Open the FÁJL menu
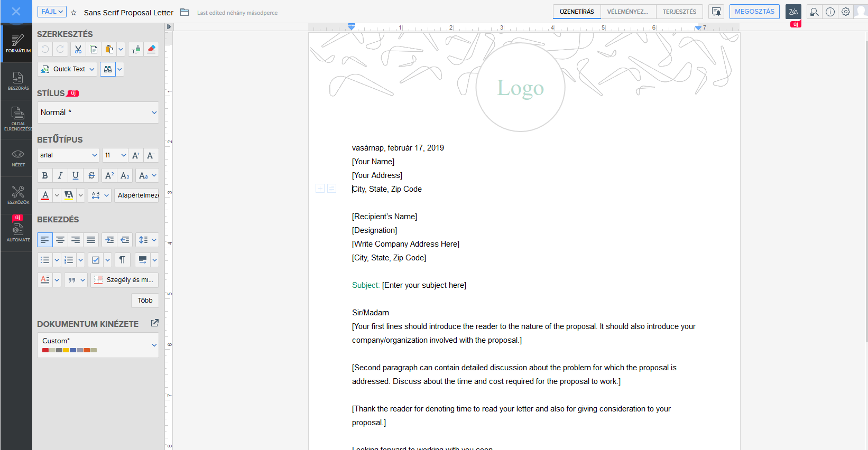The height and width of the screenshot is (450, 868). [52, 12]
